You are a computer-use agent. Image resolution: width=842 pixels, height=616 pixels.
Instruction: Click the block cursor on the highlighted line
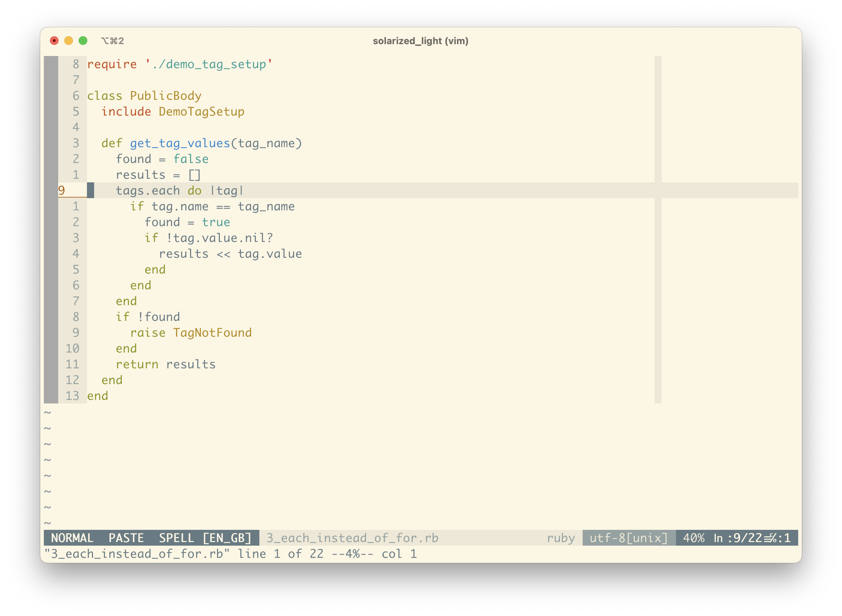point(91,191)
